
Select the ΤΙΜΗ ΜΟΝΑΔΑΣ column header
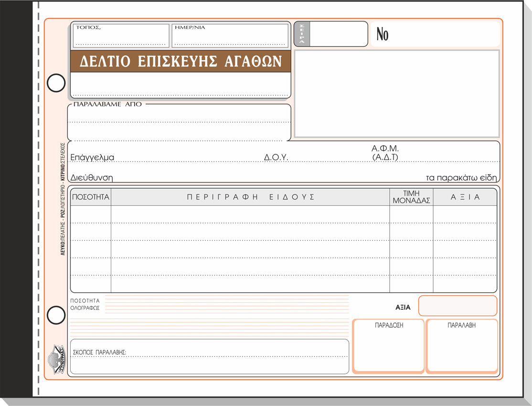pos(411,197)
